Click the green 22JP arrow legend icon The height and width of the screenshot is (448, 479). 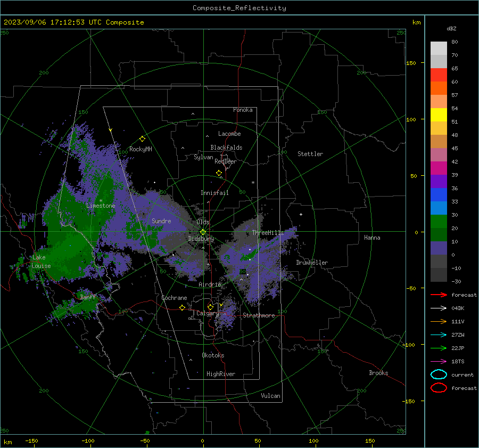pyautogui.click(x=439, y=348)
